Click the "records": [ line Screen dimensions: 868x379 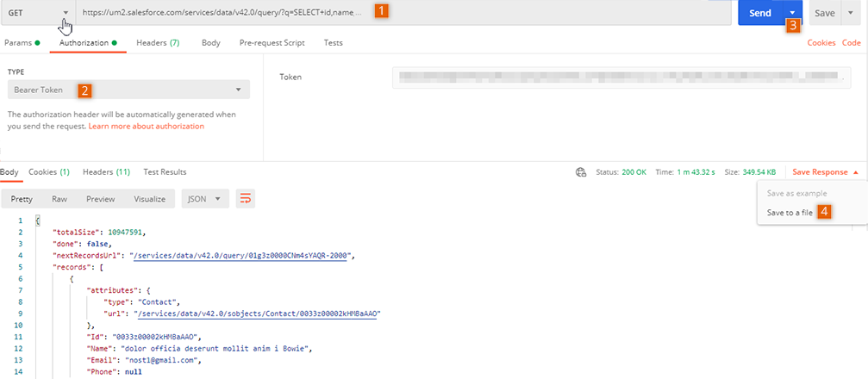click(x=78, y=267)
